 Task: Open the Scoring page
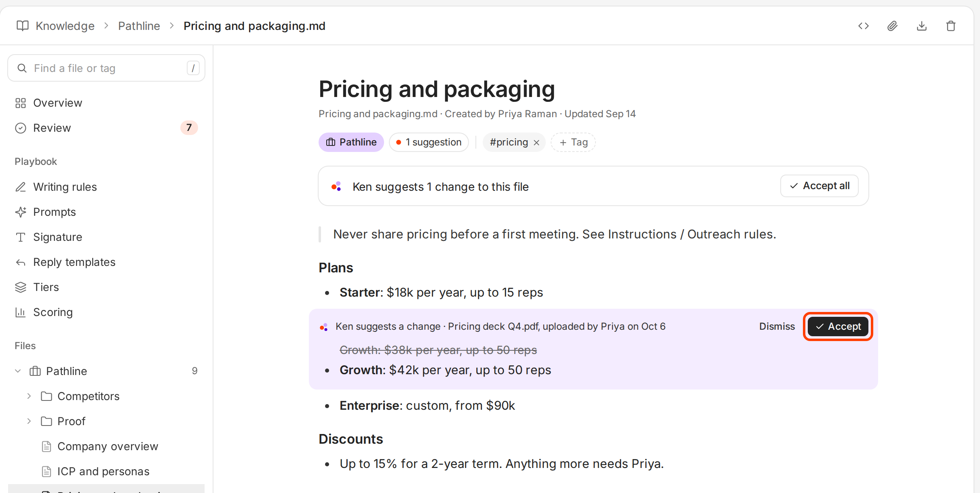click(x=106, y=312)
